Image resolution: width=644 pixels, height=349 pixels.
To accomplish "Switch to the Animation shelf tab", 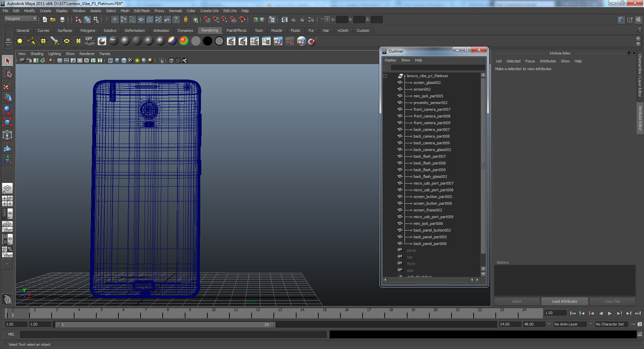I will pyautogui.click(x=161, y=31).
